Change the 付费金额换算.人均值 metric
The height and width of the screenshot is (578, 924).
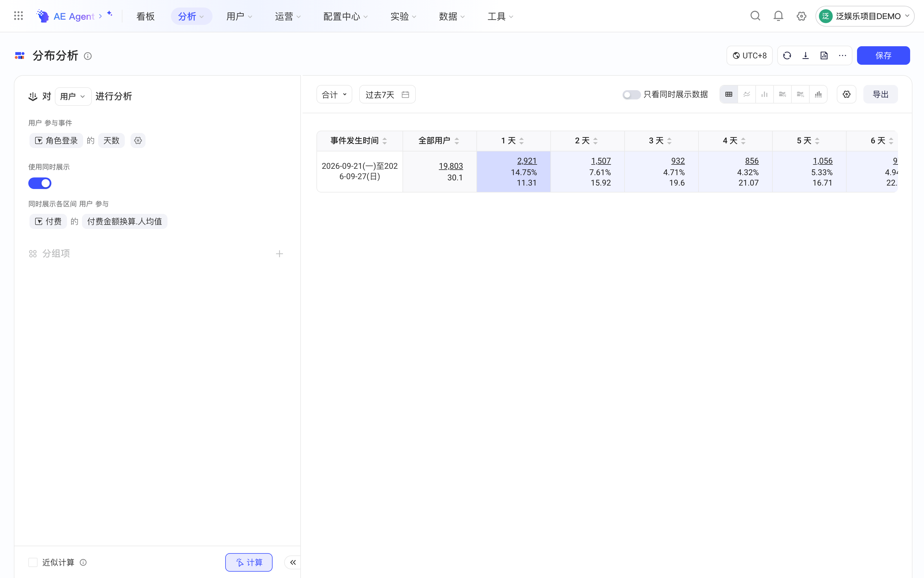pos(124,221)
